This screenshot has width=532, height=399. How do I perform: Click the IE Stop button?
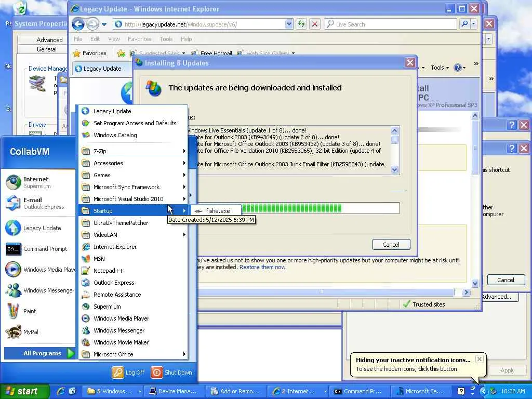[x=315, y=24]
